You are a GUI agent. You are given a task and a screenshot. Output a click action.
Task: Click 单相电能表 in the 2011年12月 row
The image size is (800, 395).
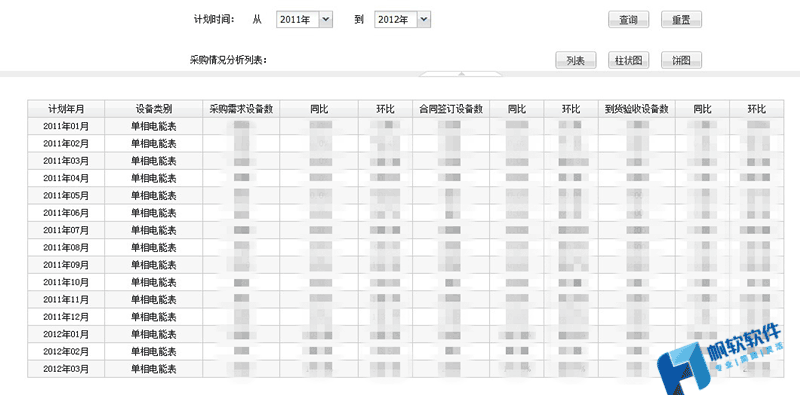pyautogui.click(x=154, y=317)
